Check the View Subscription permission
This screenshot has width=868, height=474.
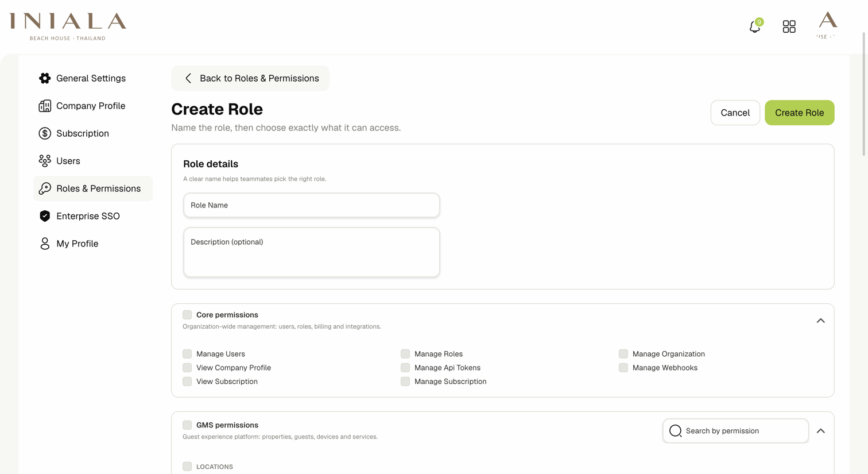coord(187,381)
